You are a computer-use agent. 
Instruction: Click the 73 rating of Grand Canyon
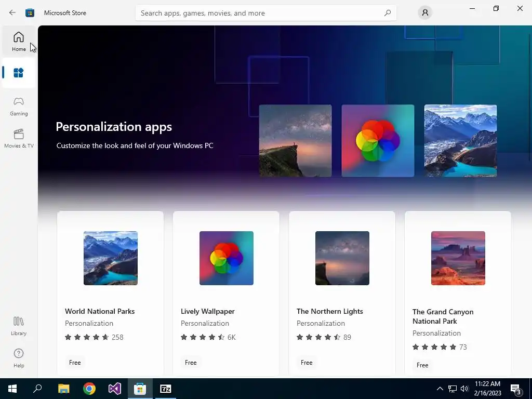463,347
